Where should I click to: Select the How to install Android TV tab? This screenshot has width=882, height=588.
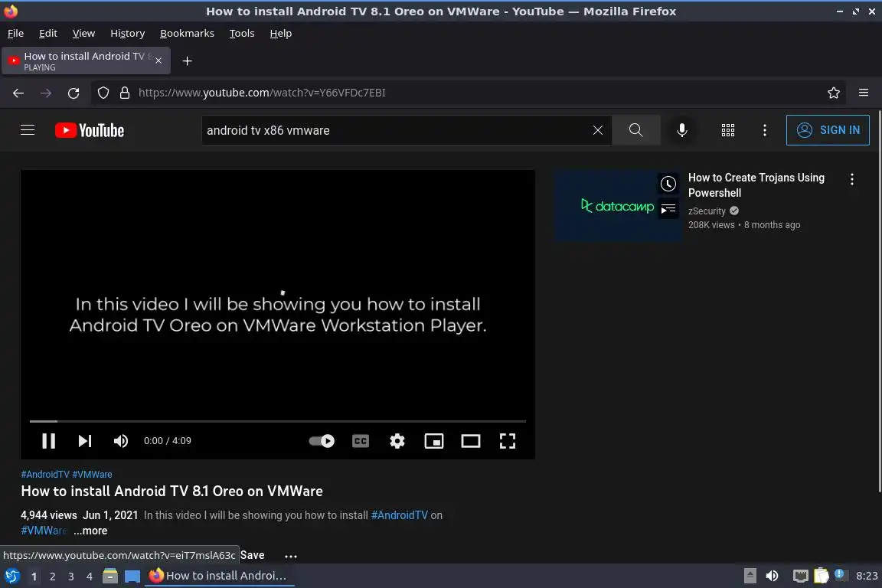[x=86, y=60]
